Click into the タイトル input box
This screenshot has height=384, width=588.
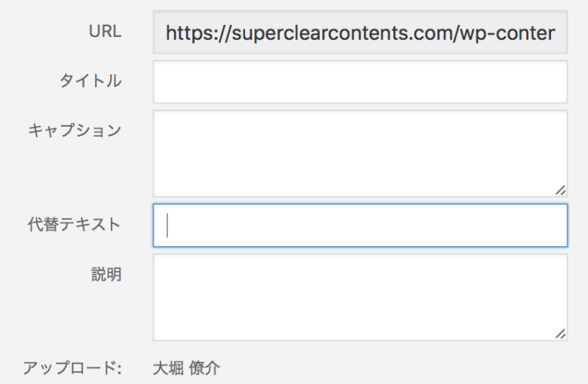click(x=360, y=81)
